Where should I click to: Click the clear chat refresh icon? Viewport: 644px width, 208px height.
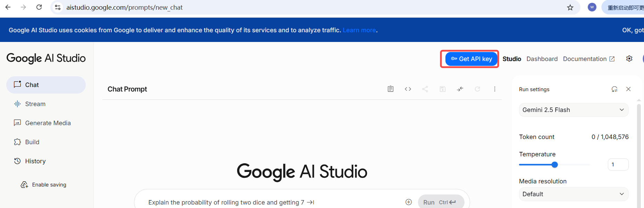(477, 89)
